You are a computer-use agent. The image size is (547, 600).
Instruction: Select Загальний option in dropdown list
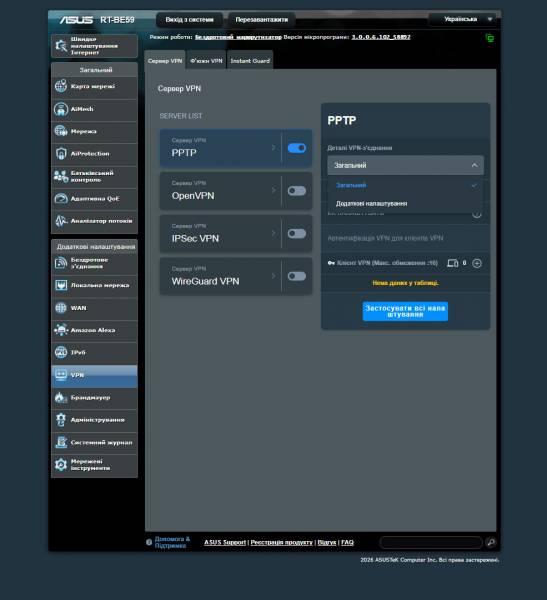(x=405, y=185)
